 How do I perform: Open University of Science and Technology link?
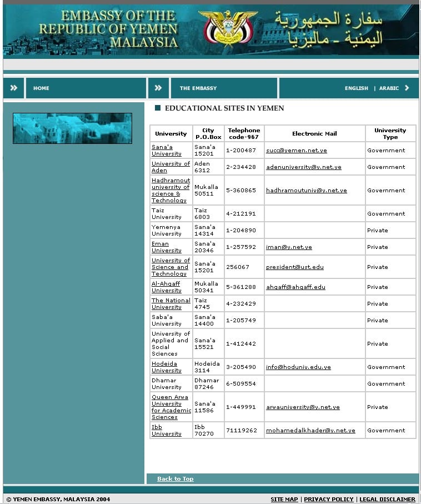171,267
